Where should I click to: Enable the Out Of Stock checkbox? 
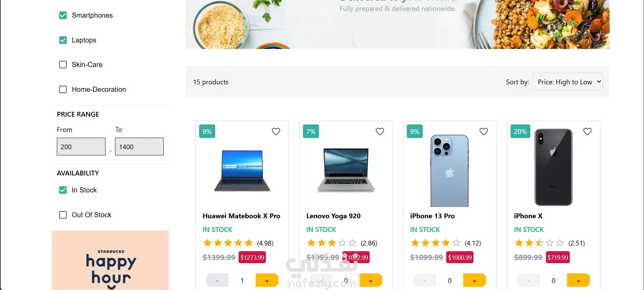click(63, 215)
